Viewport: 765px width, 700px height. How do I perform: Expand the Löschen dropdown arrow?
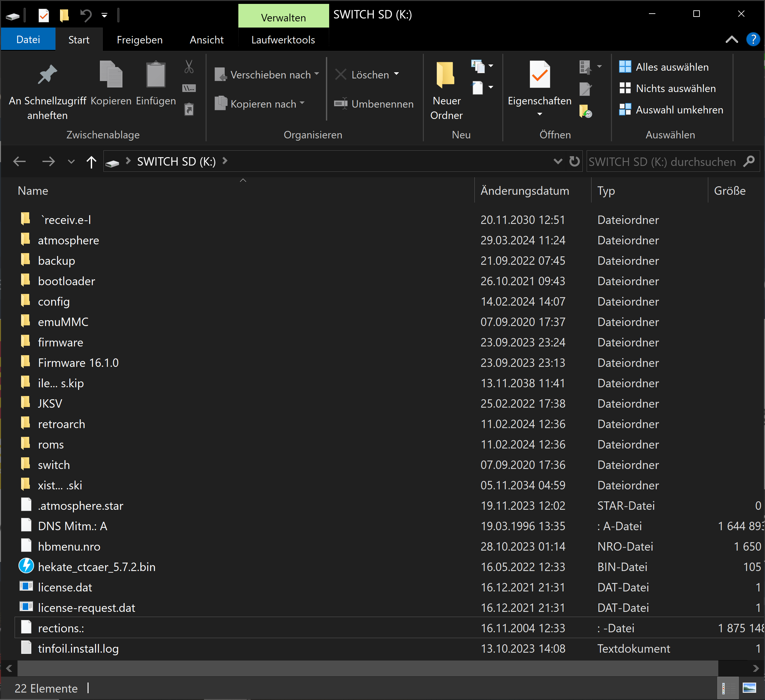click(397, 74)
